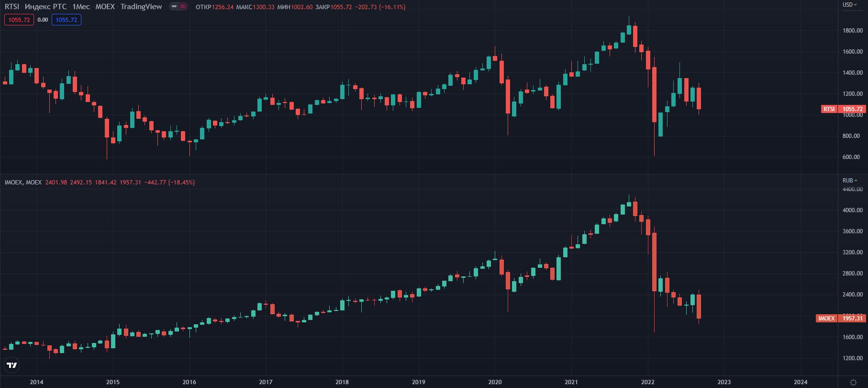
Task: Click the IMOEX 2492.15 high value
Action: click(x=81, y=183)
